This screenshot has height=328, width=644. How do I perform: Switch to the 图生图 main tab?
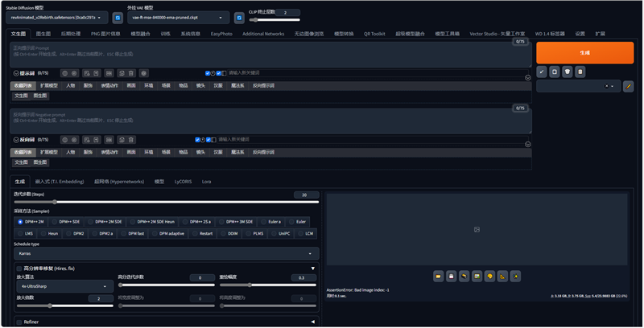point(43,34)
